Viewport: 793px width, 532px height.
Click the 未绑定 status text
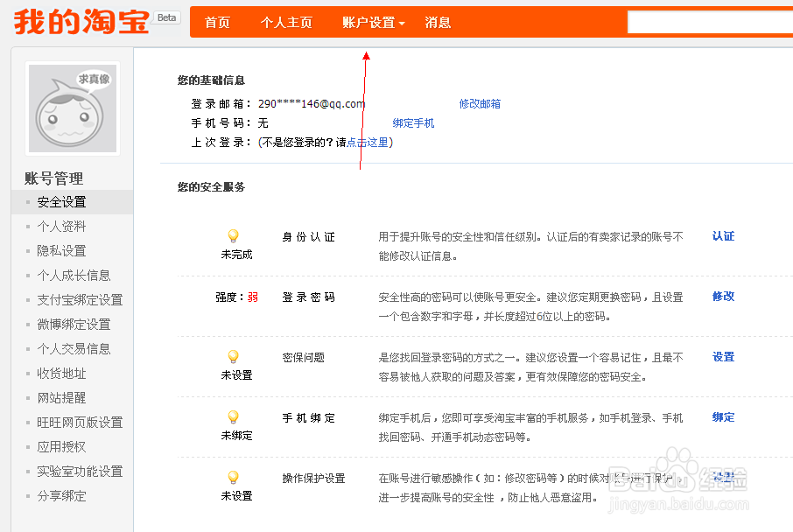[236, 436]
